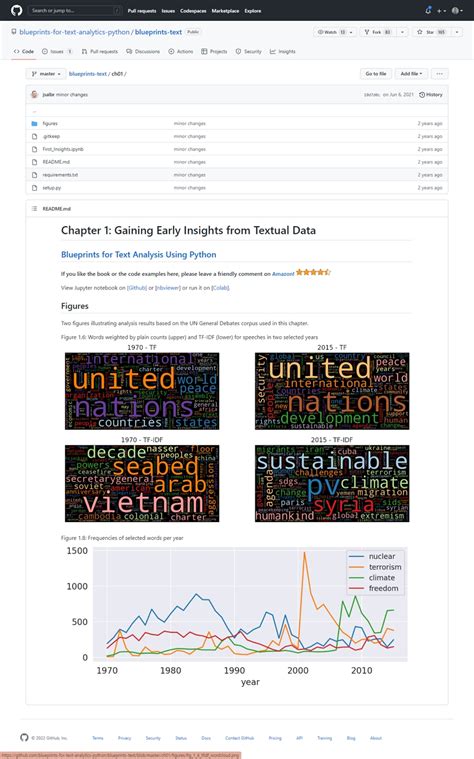Screen dimensions: 474x759
Task: Click the First_Insights.ipynb file icon
Action: (x=34, y=149)
